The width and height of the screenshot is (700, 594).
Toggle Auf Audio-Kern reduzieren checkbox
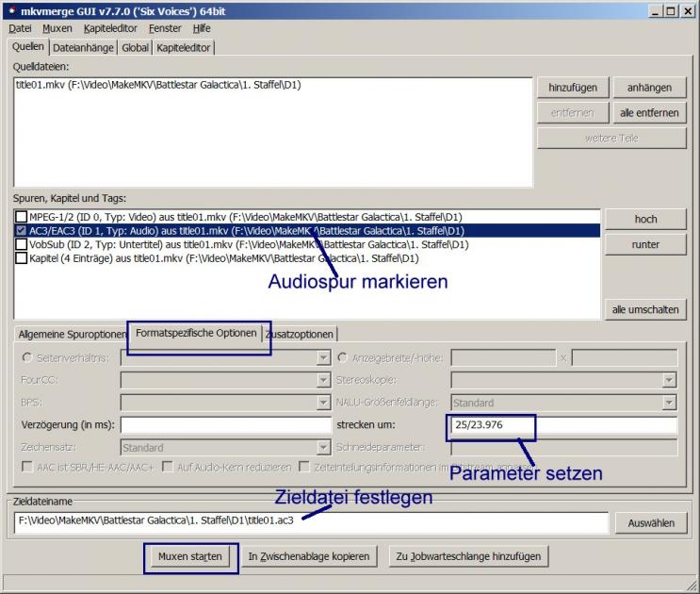click(x=168, y=467)
